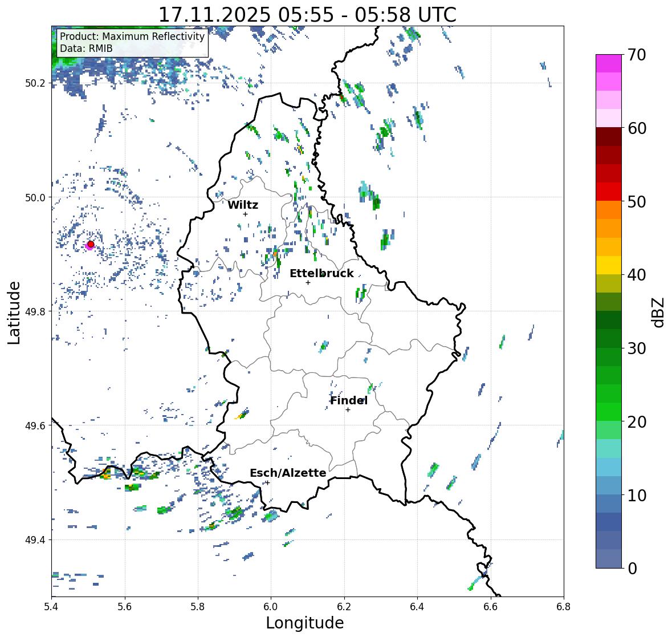
Task: Click the 5.4 longitude tick label
Action: click(x=51, y=607)
